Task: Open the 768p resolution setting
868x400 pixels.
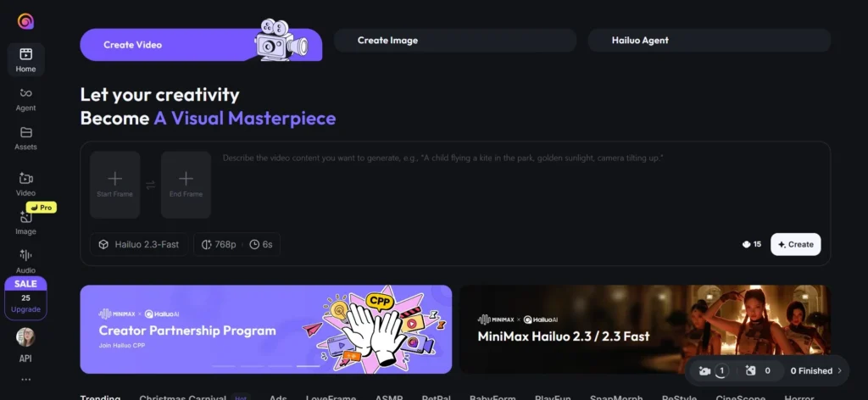Action: pos(218,245)
